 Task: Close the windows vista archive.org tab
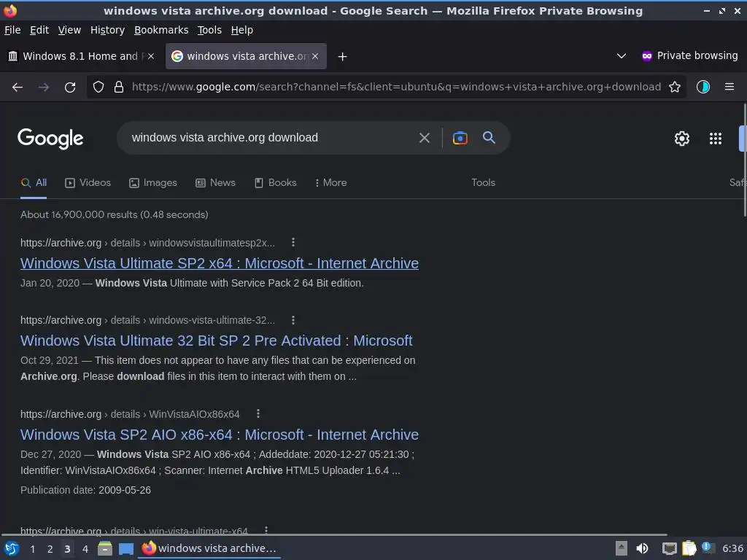315,56
